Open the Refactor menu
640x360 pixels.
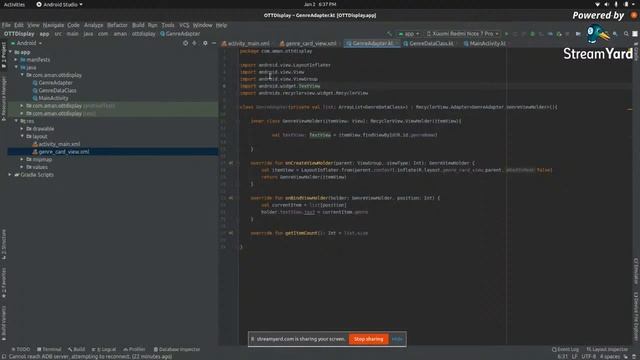pyautogui.click(x=117, y=25)
